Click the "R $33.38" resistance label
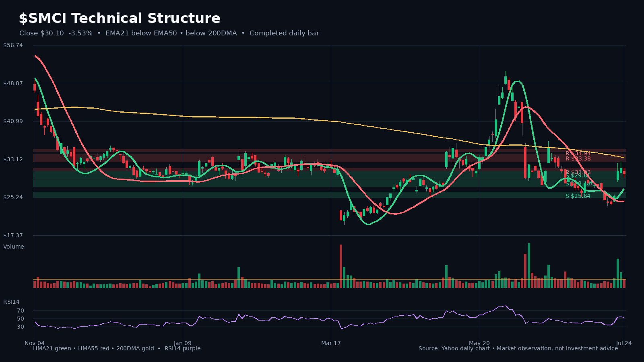The width and height of the screenshot is (644, 362). pos(578,158)
